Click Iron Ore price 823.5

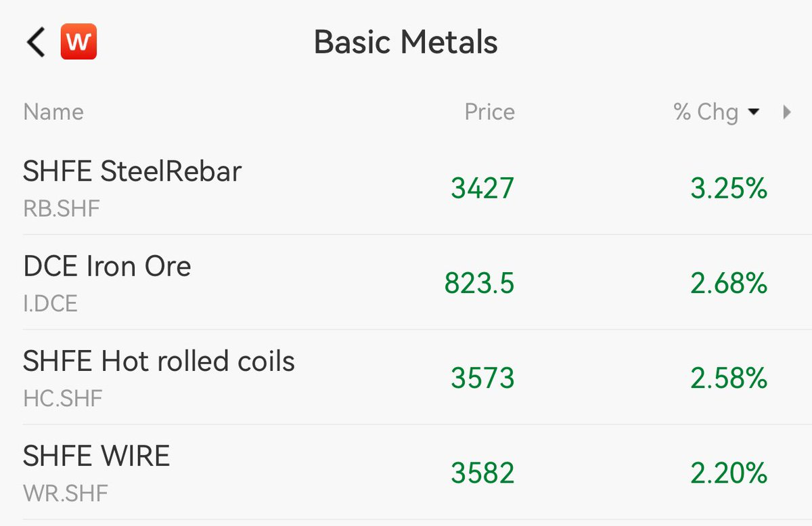tap(480, 284)
